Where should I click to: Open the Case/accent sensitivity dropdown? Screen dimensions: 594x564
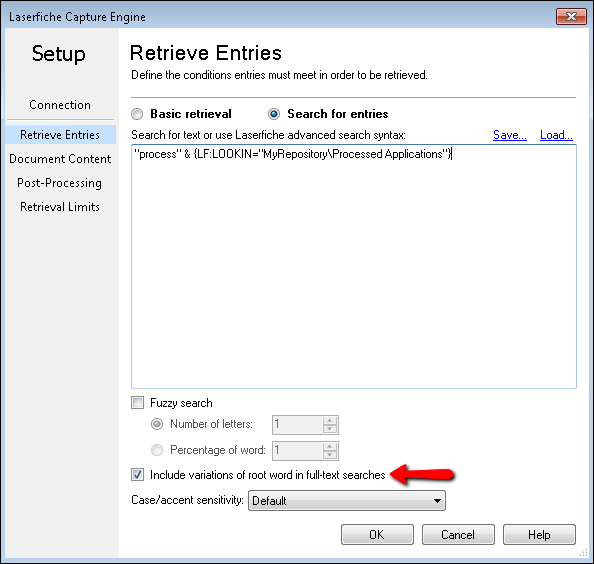tap(347, 501)
